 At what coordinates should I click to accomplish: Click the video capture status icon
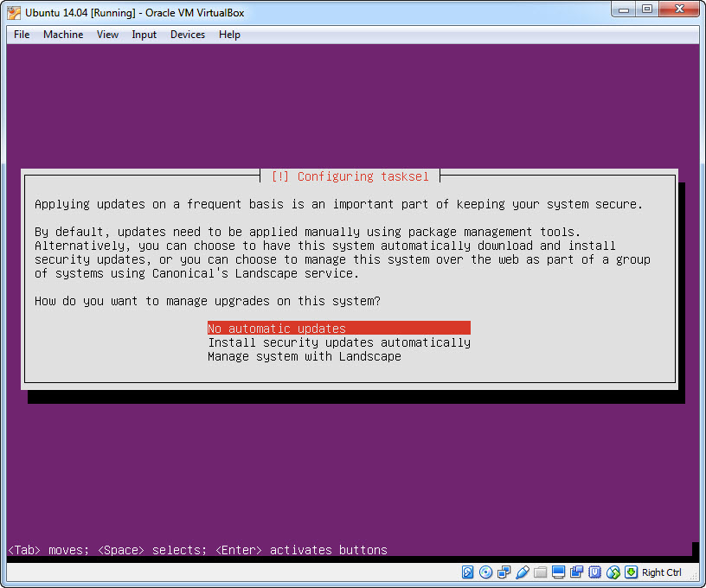click(x=577, y=572)
